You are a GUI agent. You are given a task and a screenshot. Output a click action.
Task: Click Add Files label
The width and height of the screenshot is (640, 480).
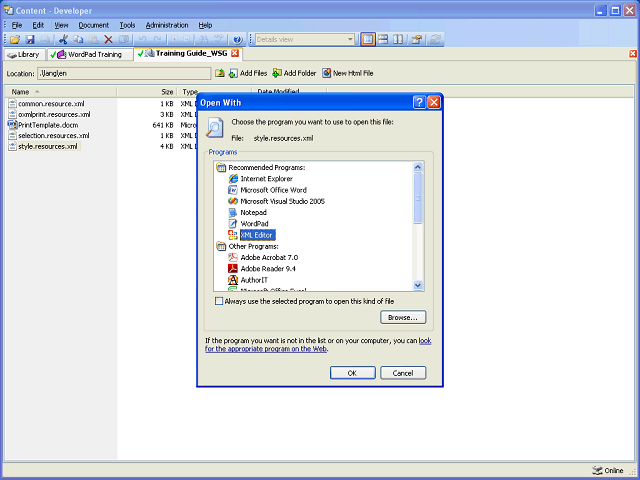(x=253, y=73)
